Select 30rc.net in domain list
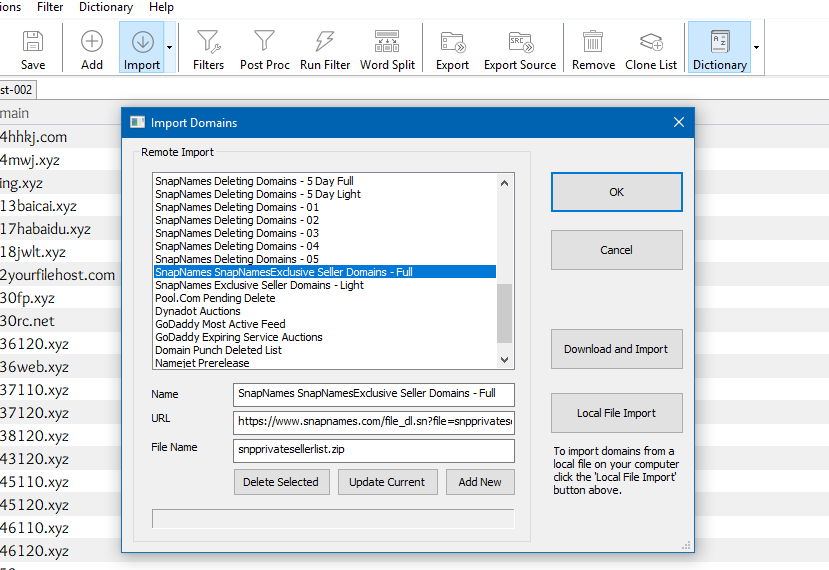The height and width of the screenshot is (570, 829). (x=27, y=321)
